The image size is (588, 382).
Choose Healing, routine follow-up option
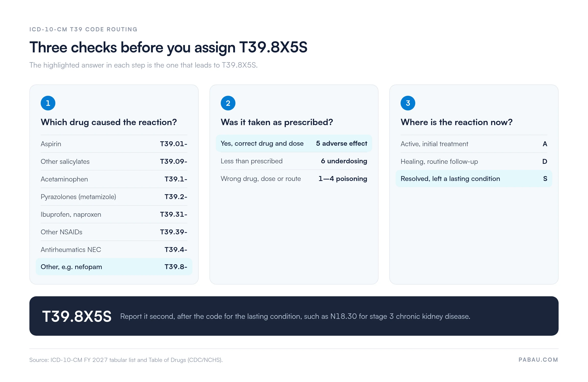coord(474,161)
